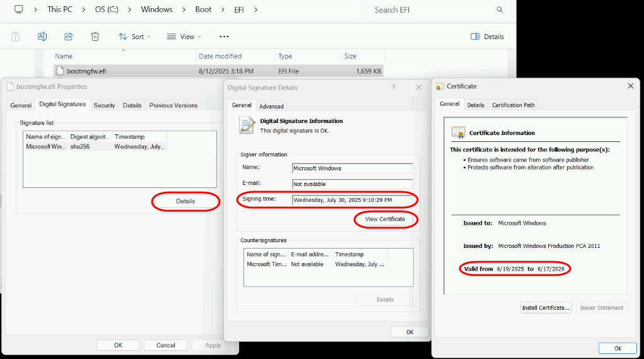
Task: Click OK in bootmgfw.efi Properties
Action: click(118, 345)
